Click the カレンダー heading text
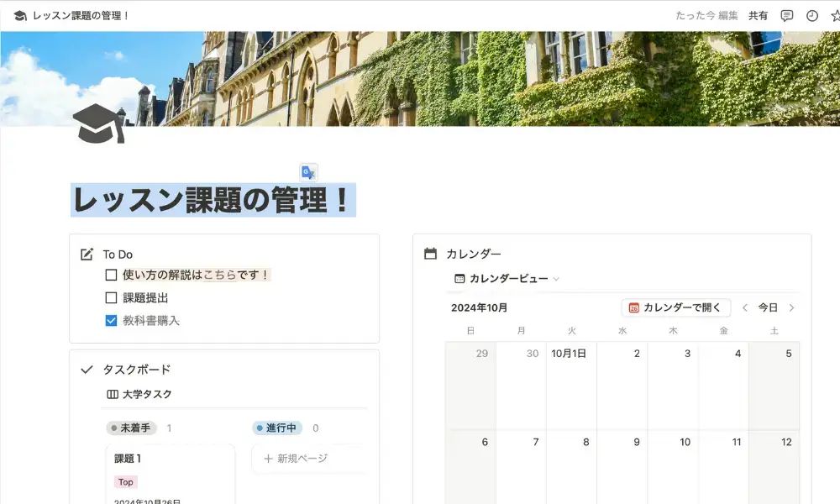 [x=474, y=254]
